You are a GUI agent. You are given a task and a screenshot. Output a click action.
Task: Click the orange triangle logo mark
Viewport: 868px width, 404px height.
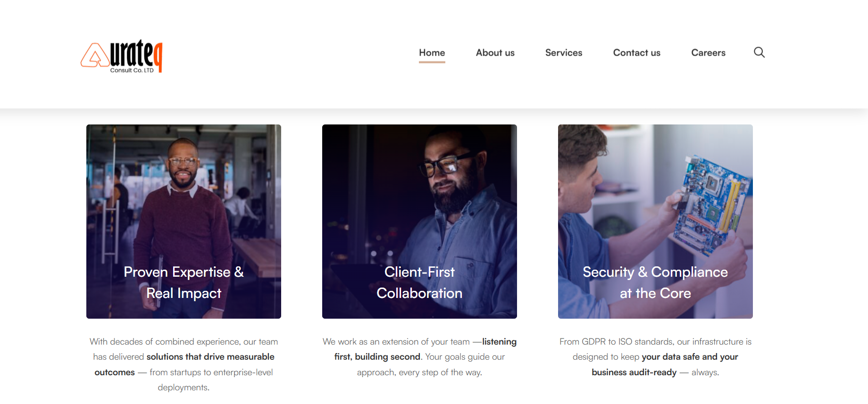pos(95,56)
